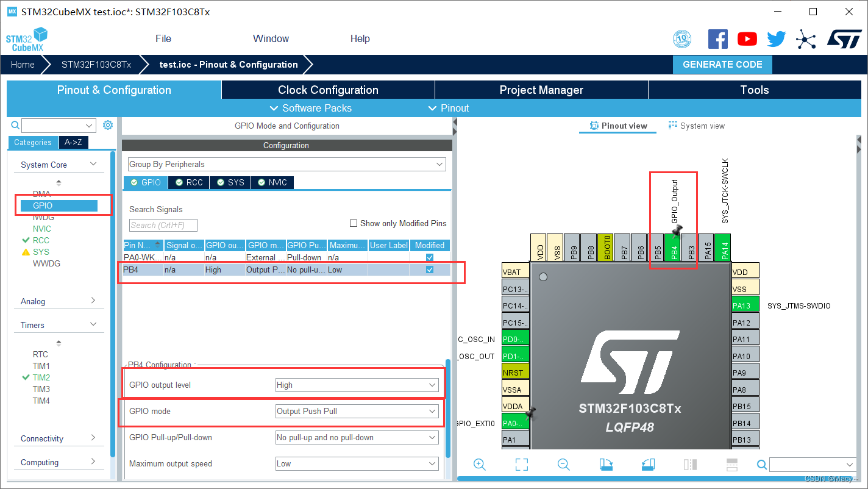The height and width of the screenshot is (489, 868).
Task: Switch to Project Manager tab
Action: pos(541,90)
